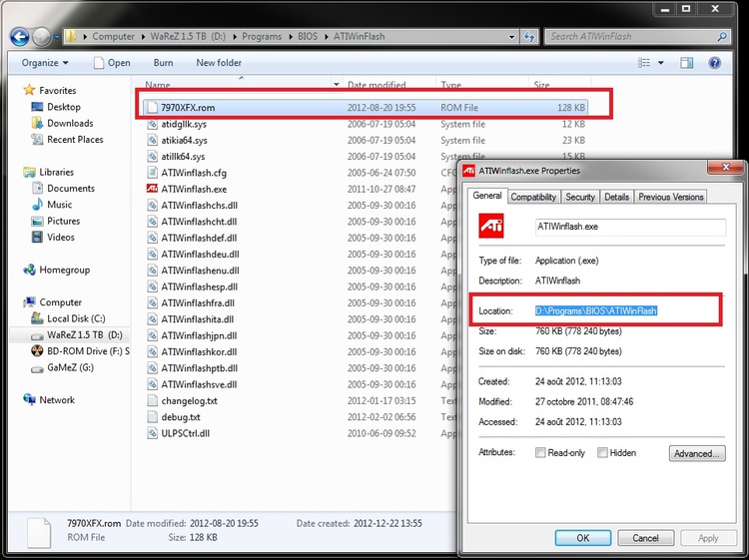749x560 pixels.
Task: Enable the Read-only attribute checkbox
Action: 540,453
